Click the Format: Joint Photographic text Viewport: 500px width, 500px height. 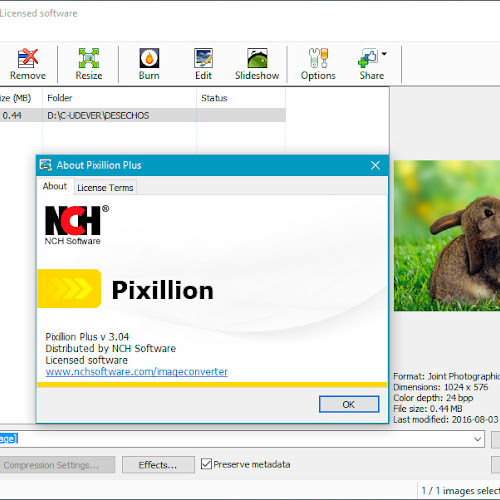446,376
